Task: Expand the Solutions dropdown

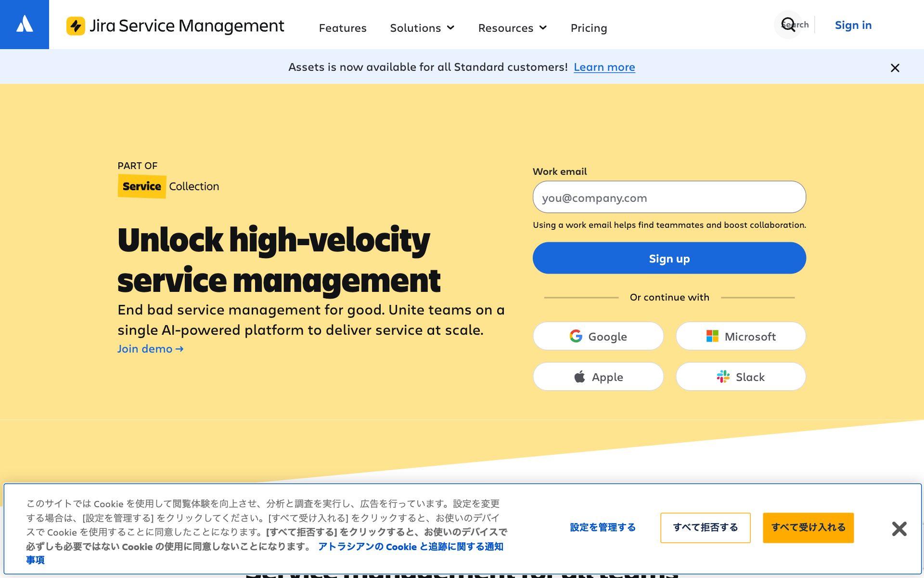Action: pyautogui.click(x=422, y=28)
